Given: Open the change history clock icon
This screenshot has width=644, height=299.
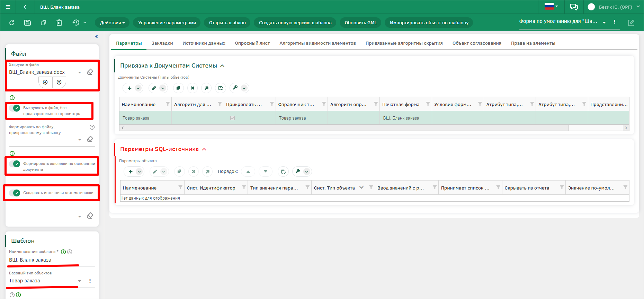Looking at the screenshot, I should (x=76, y=23).
